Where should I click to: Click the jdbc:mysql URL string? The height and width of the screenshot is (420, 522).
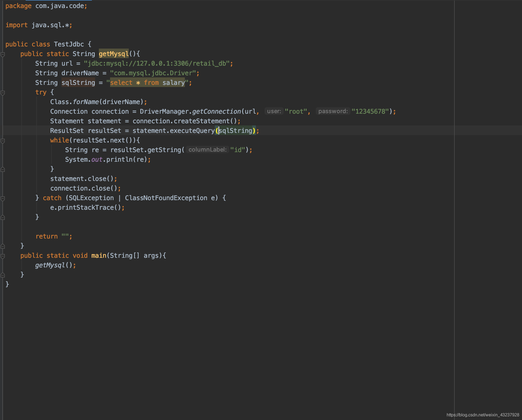click(x=157, y=64)
